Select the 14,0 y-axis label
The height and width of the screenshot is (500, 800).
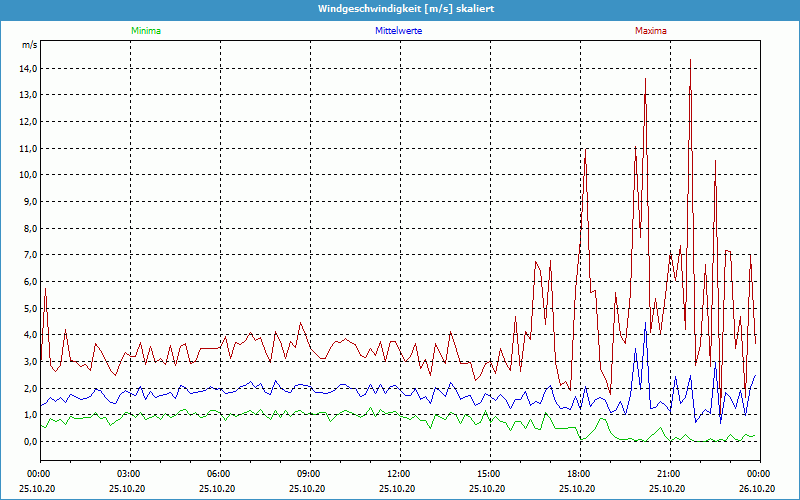click(27, 68)
